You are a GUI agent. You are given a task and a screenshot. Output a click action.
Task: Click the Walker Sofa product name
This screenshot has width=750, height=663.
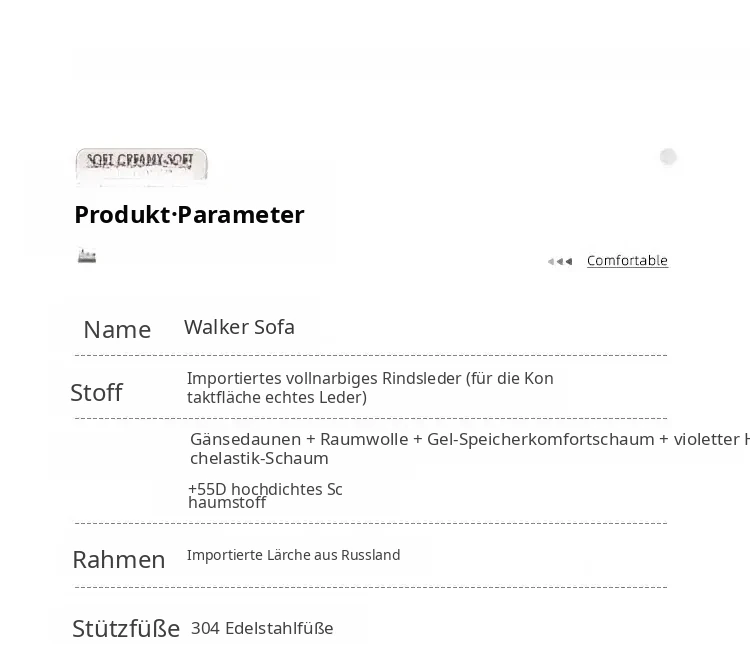tap(239, 327)
